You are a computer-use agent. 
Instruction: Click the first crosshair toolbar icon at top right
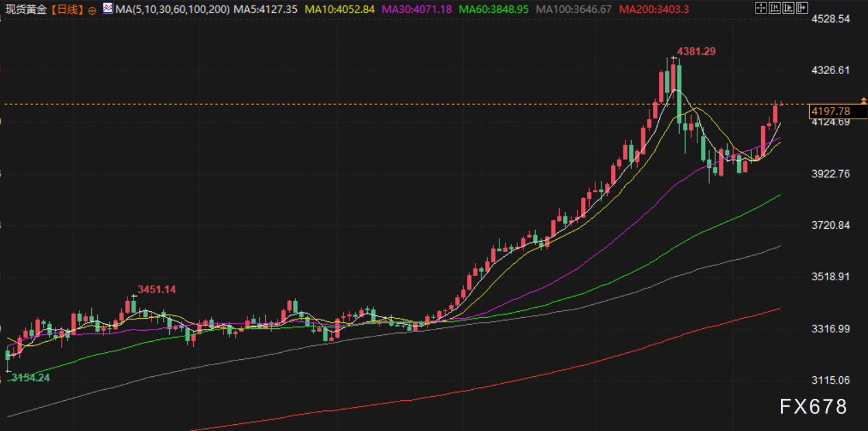pyautogui.click(x=760, y=9)
